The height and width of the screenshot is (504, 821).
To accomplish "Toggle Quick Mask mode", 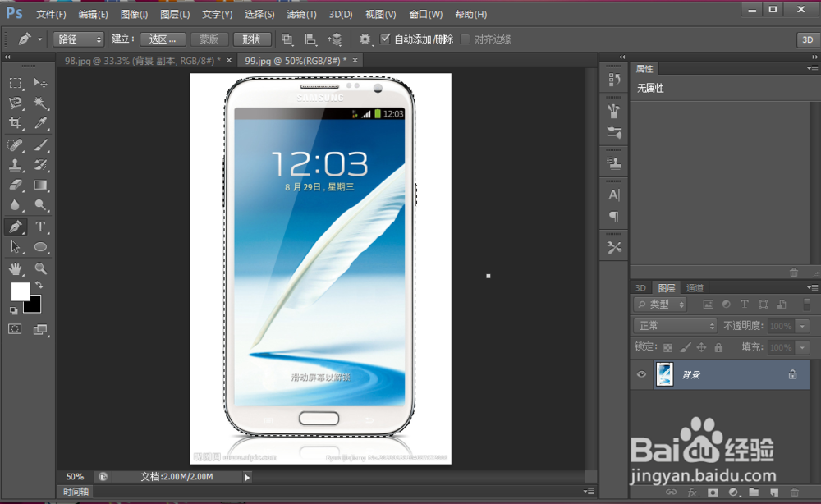I will (x=15, y=329).
